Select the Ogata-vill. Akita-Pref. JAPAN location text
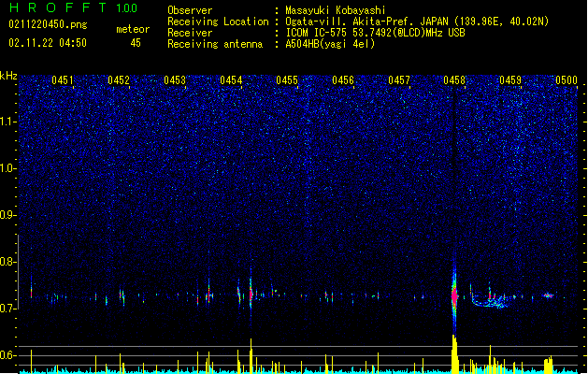The image size is (588, 374). click(x=417, y=22)
